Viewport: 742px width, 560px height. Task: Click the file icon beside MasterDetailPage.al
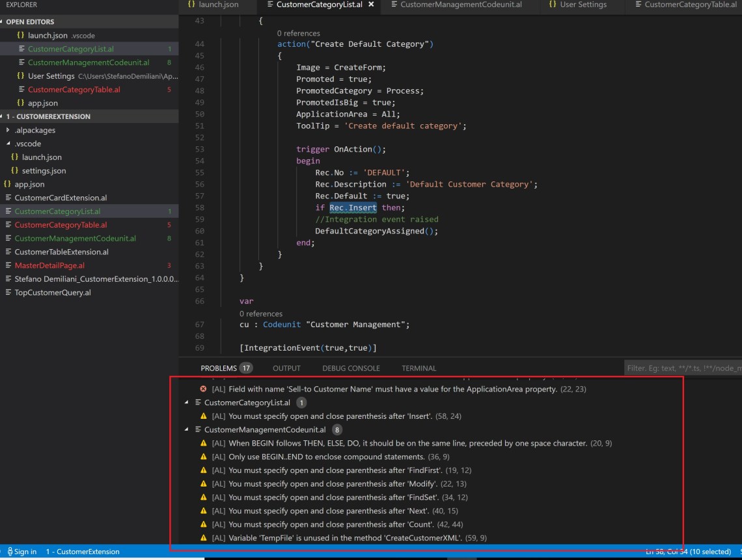(x=8, y=265)
